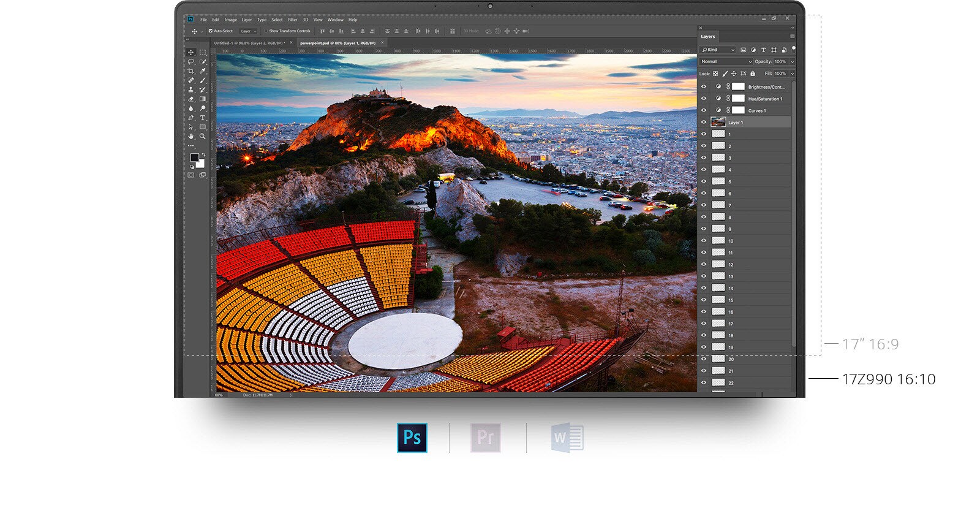Select the Eyedropper tool
Screen dimensions: 980x513
point(203,70)
